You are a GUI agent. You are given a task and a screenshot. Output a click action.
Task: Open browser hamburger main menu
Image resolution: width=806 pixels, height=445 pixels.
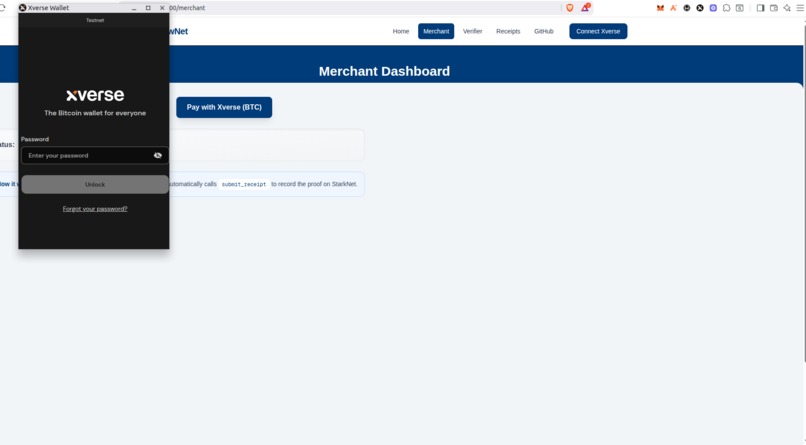pyautogui.click(x=800, y=8)
